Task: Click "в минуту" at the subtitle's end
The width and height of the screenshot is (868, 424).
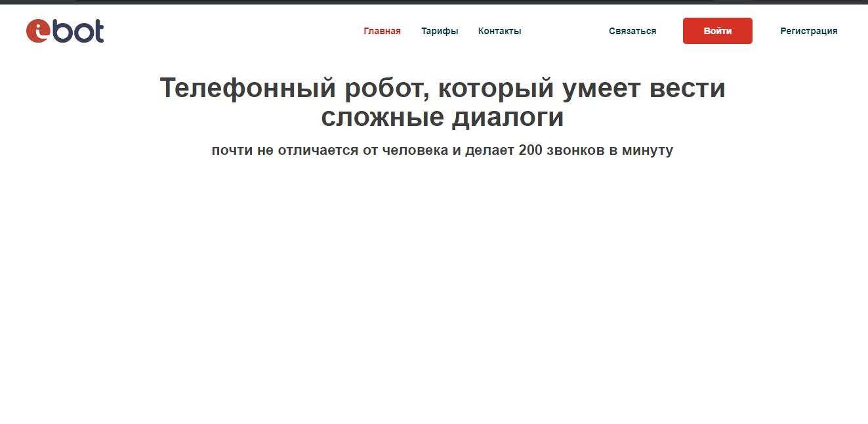Action: pyautogui.click(x=646, y=150)
